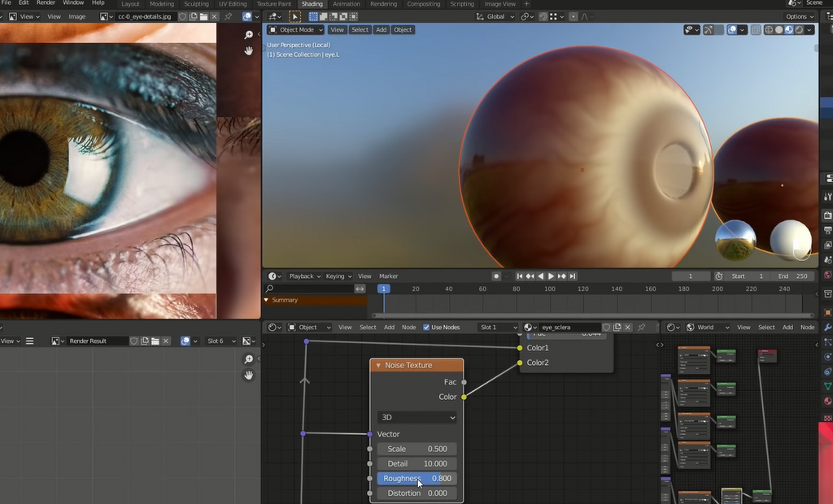This screenshot has height=504, width=833.
Task: Open the Render menu
Action: click(x=46, y=3)
